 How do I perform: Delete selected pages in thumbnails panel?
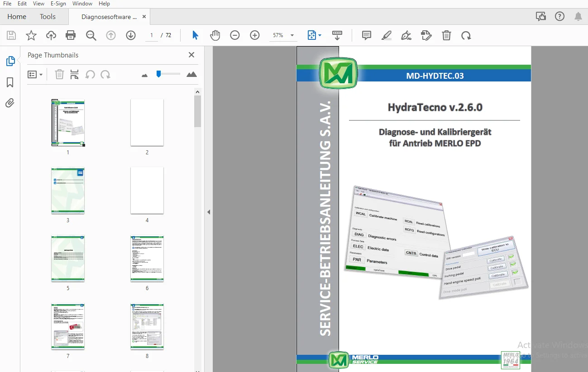click(59, 74)
